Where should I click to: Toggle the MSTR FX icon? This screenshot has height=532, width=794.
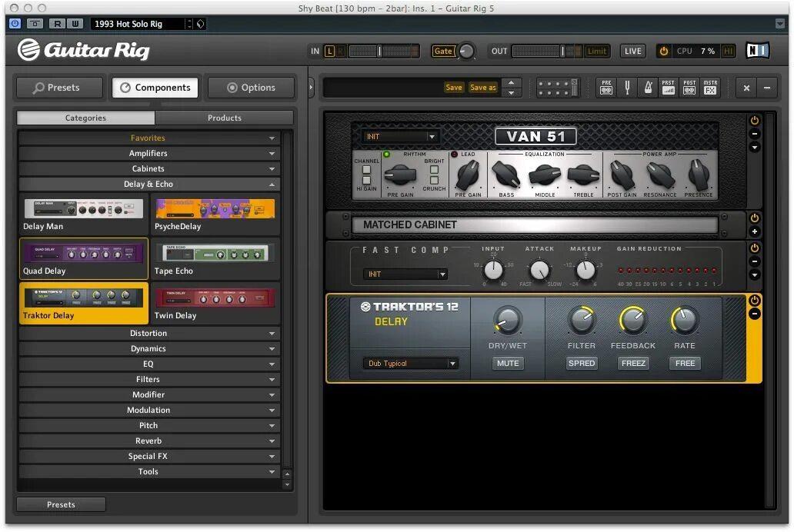pyautogui.click(x=710, y=88)
